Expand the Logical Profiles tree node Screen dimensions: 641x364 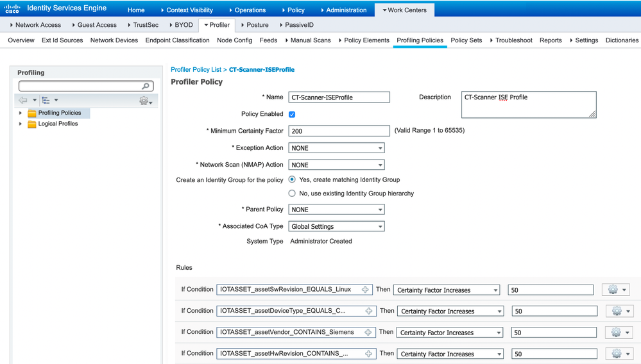(20, 124)
